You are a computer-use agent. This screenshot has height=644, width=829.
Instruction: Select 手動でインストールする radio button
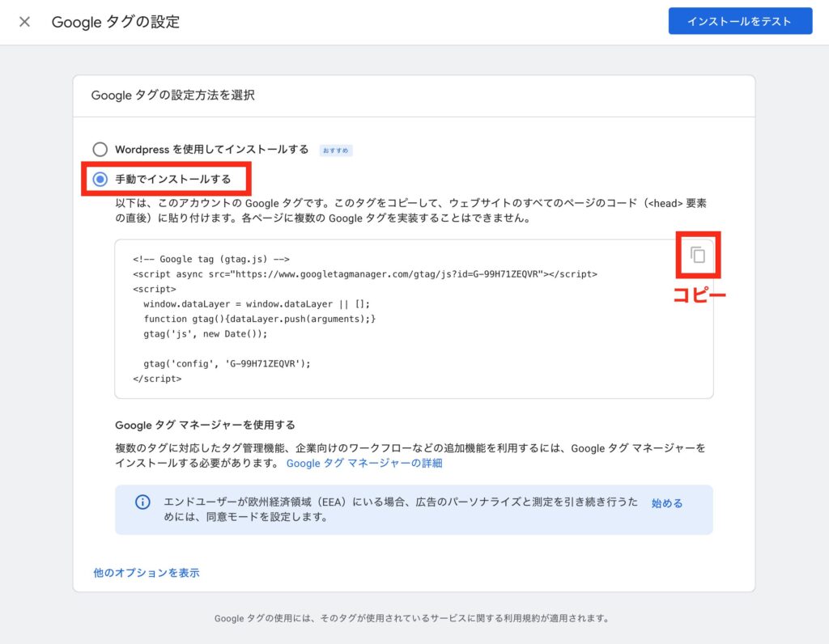point(100,179)
